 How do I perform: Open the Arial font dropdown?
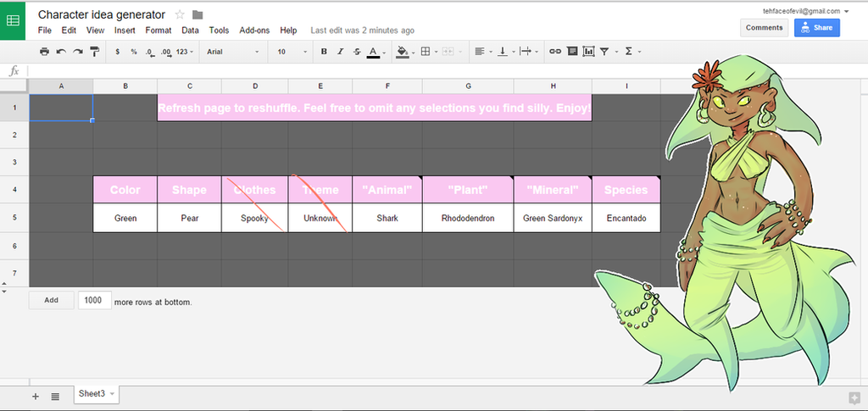tap(233, 52)
